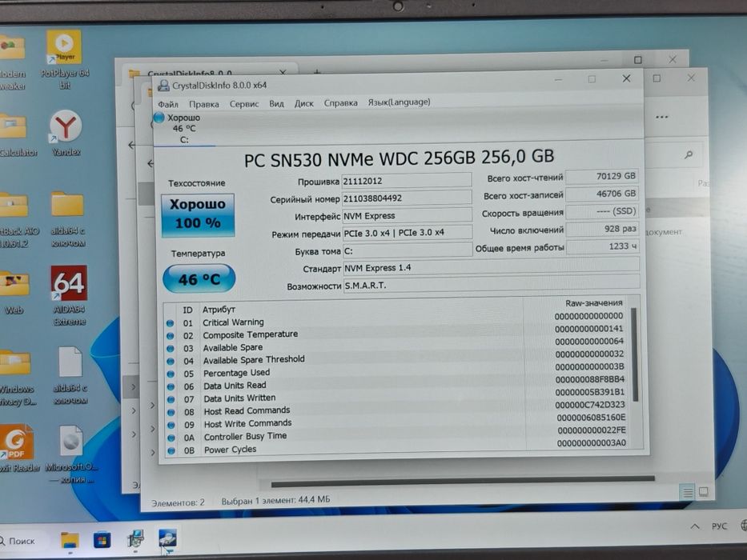747x560 pixels.
Task: Click the РУС language indicator
Action: 719,526
